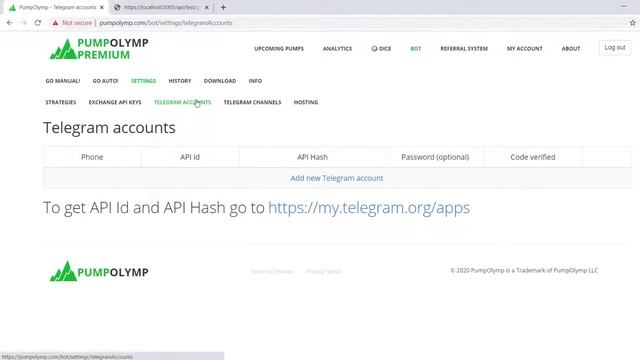Click the footer PumpOlymp logo
Viewport: 640px width, 360px height.
tap(99, 271)
